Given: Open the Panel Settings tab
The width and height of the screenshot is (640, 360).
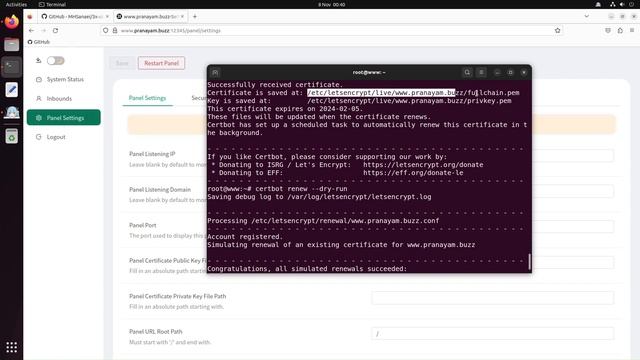Looking at the screenshot, I should (147, 98).
